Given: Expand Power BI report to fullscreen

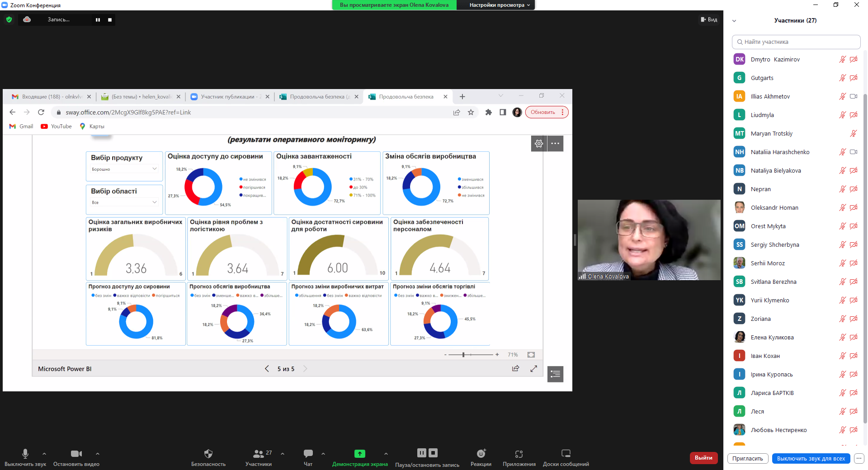Looking at the screenshot, I should [x=533, y=369].
